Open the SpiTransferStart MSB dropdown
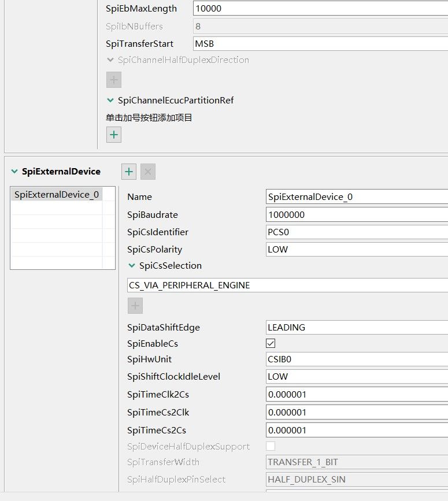 tap(320, 43)
